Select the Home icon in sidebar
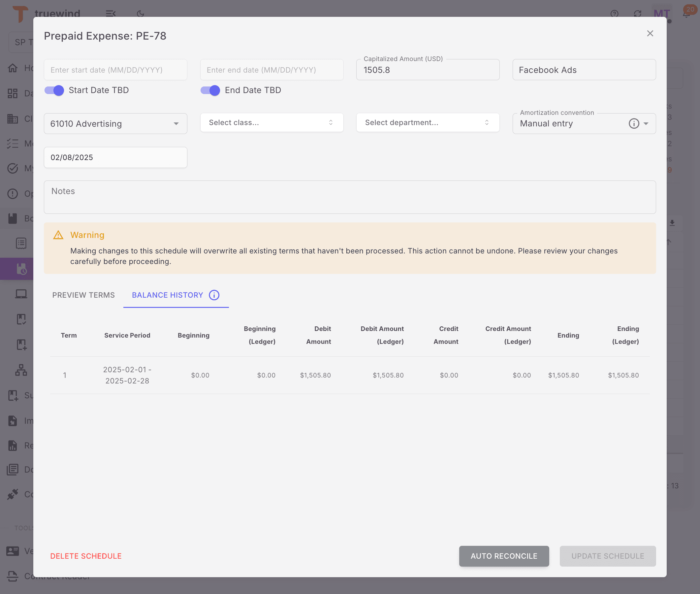 click(x=13, y=68)
